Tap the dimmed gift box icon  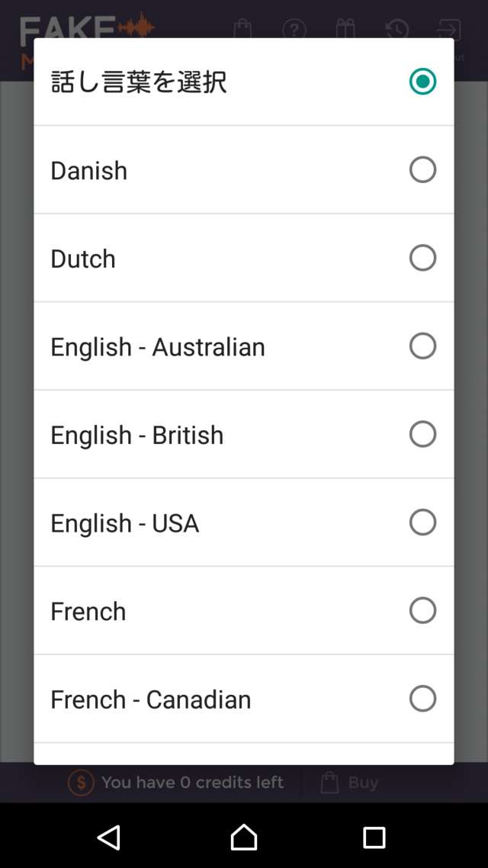[345, 31]
